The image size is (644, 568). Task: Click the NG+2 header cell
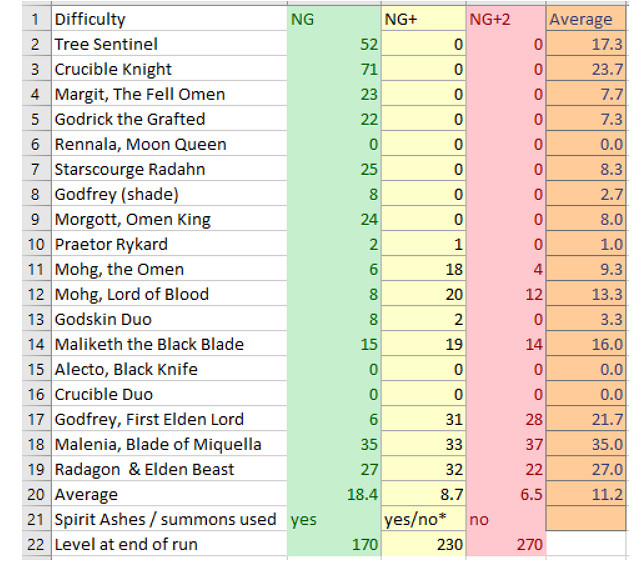coord(505,19)
